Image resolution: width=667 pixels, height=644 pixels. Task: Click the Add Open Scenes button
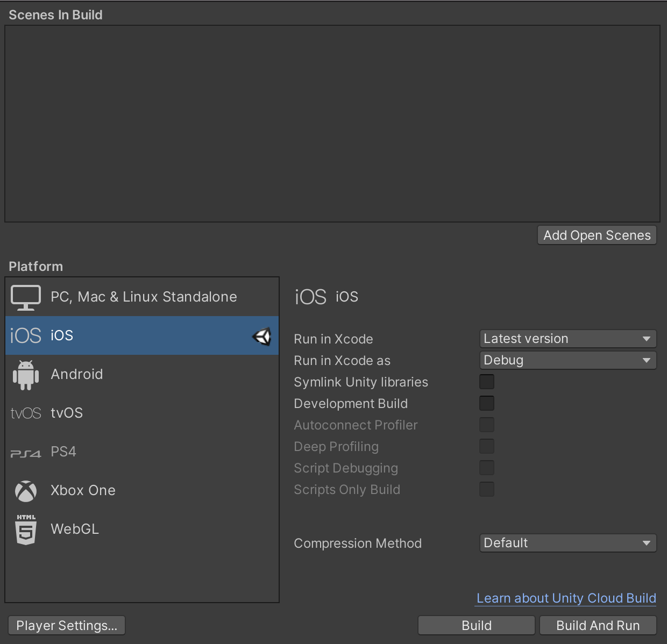pyautogui.click(x=597, y=235)
